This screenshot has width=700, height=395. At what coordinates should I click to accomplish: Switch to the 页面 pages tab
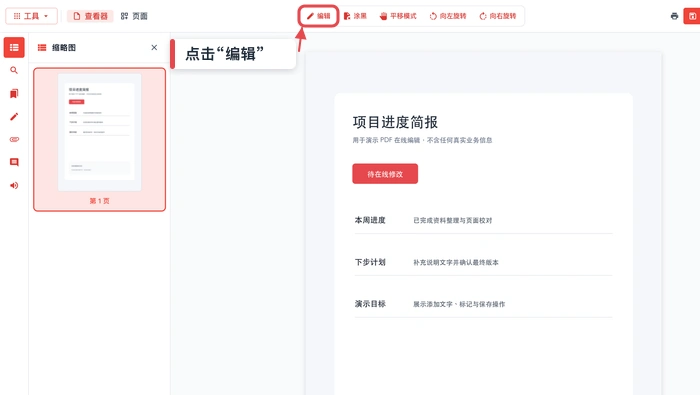pyautogui.click(x=134, y=16)
